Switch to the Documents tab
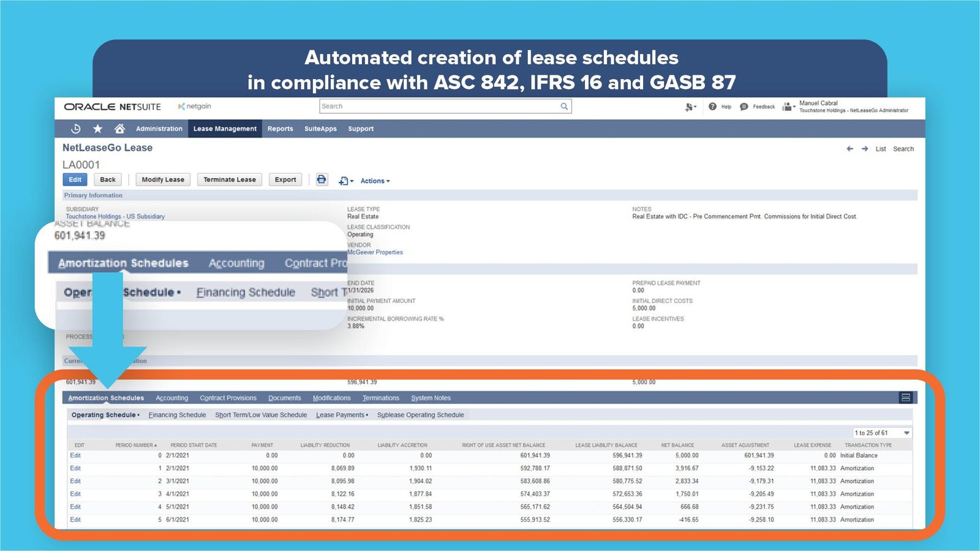Screen dimensions: 980x551 coord(285,398)
